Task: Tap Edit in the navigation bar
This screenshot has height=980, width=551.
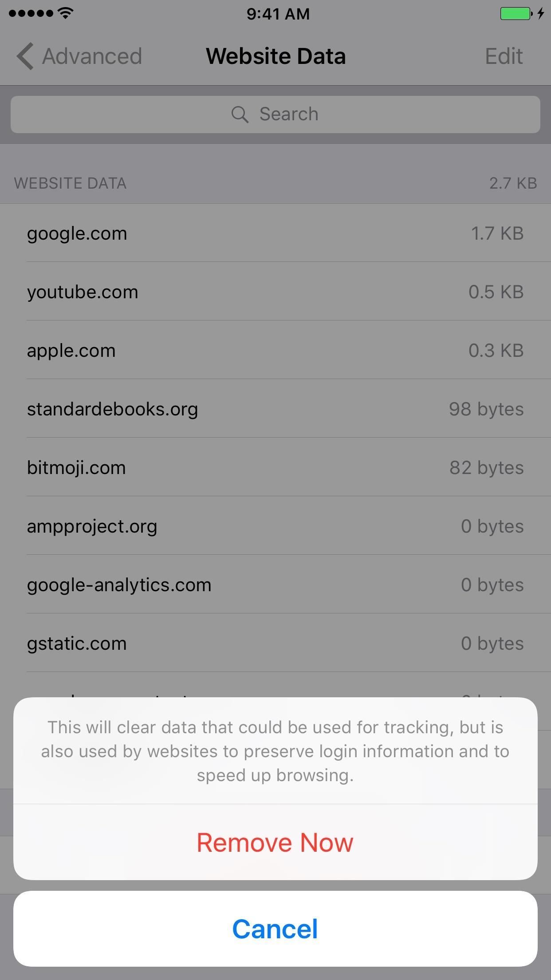Action: (x=504, y=56)
